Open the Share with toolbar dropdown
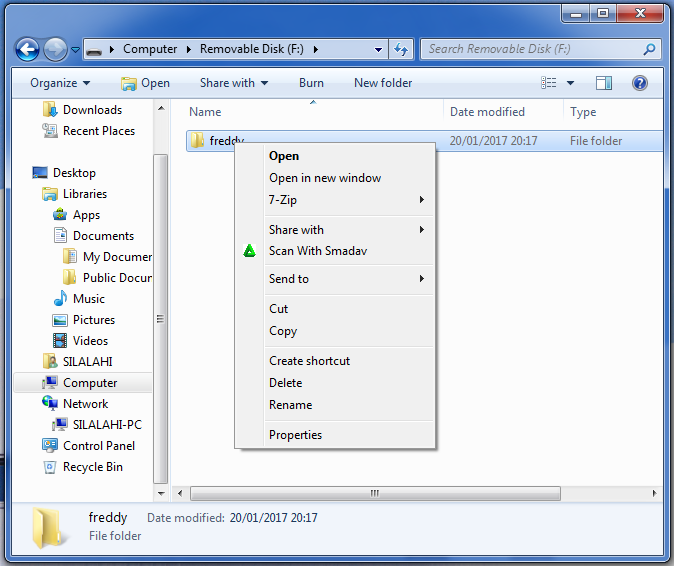 (234, 83)
